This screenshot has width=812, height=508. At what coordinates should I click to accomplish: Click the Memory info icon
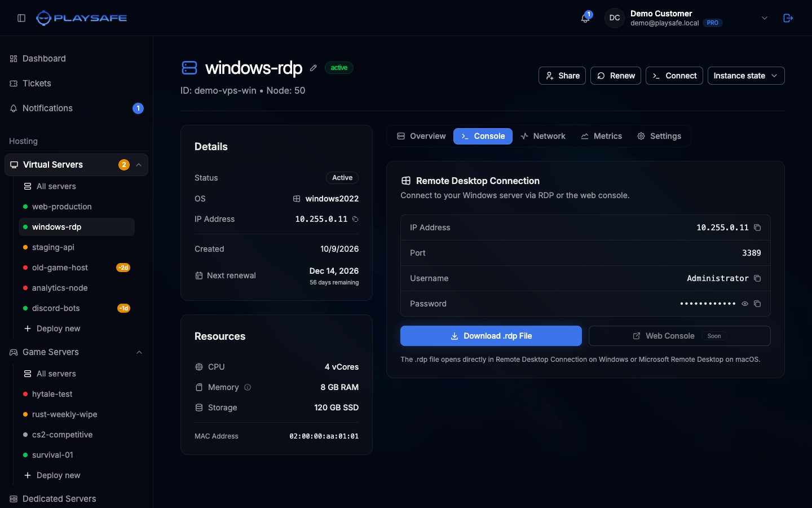coord(248,387)
